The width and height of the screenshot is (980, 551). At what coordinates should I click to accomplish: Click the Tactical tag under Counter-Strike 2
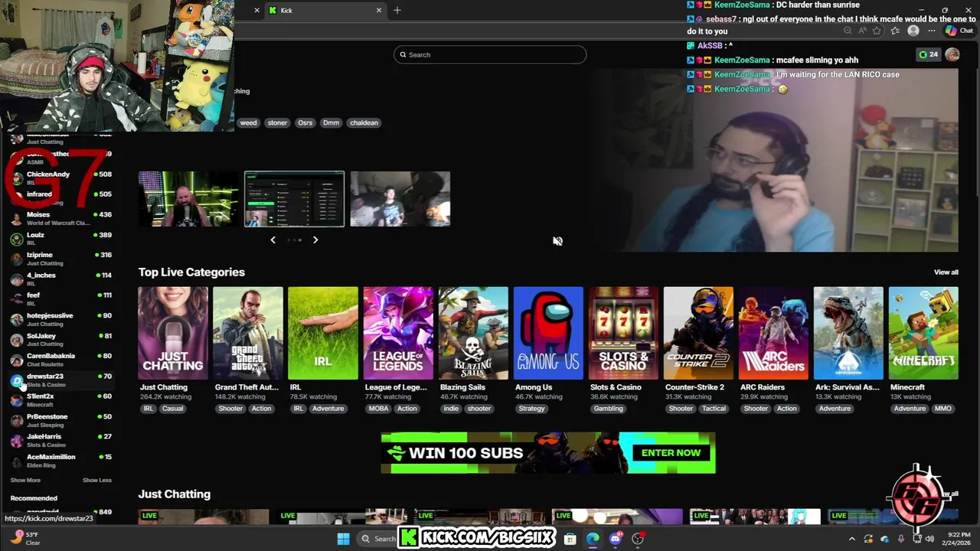[x=714, y=409]
